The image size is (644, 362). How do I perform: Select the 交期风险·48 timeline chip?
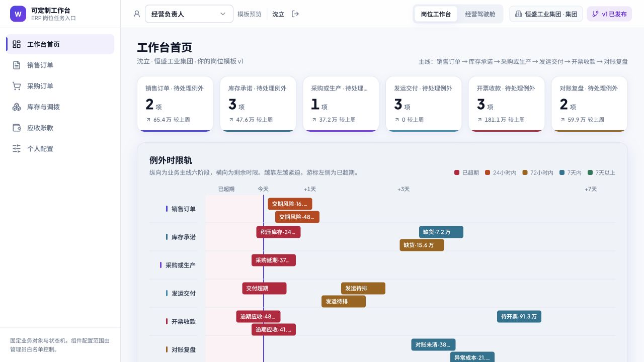pos(297,217)
